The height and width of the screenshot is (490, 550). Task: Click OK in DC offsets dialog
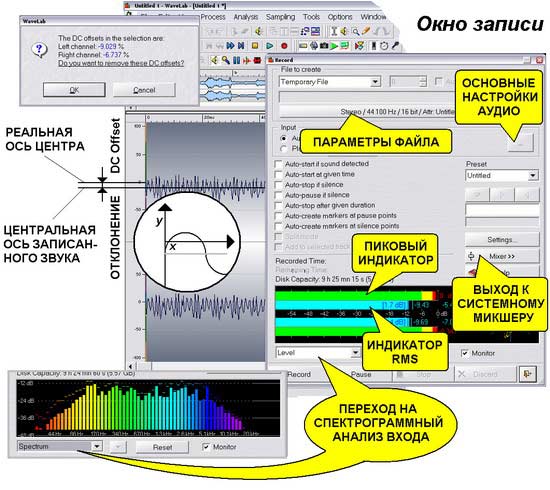click(74, 90)
